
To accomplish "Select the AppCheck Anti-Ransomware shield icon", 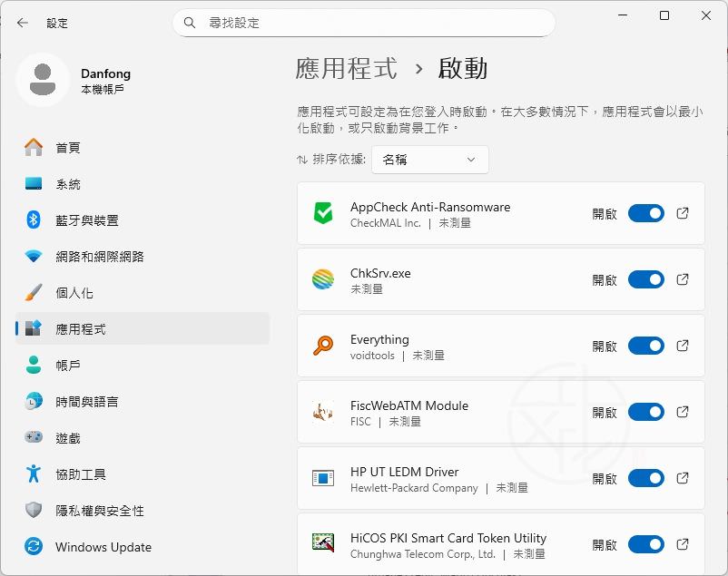I will coord(323,213).
